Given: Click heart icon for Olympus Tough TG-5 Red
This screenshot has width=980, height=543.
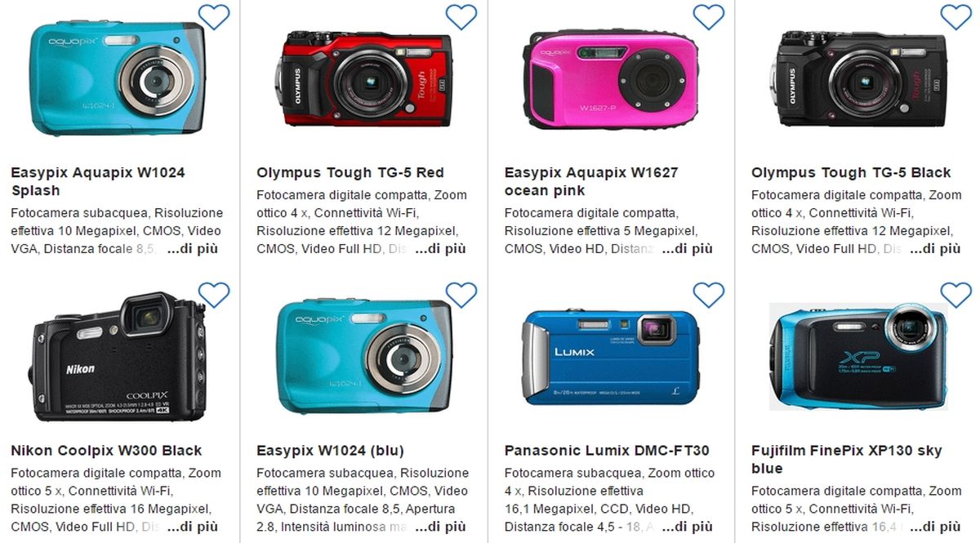Looking at the screenshot, I should pos(461,16).
